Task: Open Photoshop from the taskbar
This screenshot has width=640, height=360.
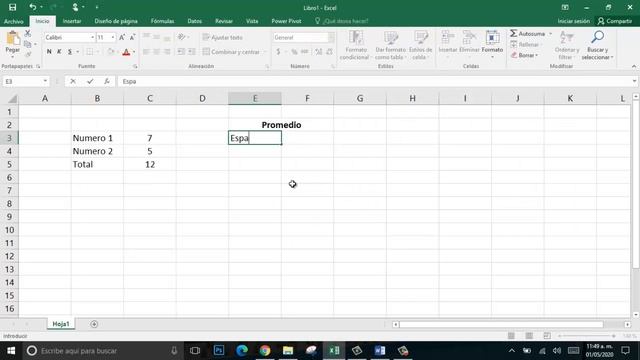Action: 219,351
